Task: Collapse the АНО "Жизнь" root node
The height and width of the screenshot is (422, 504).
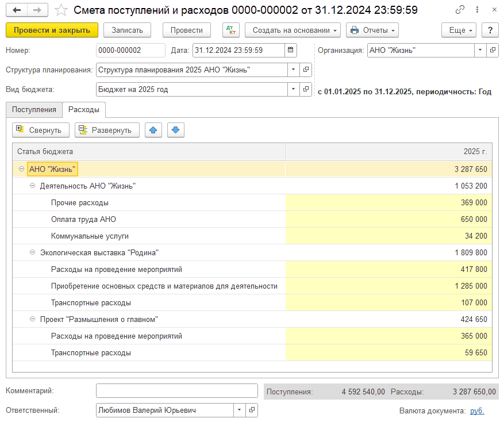Action: coord(22,169)
